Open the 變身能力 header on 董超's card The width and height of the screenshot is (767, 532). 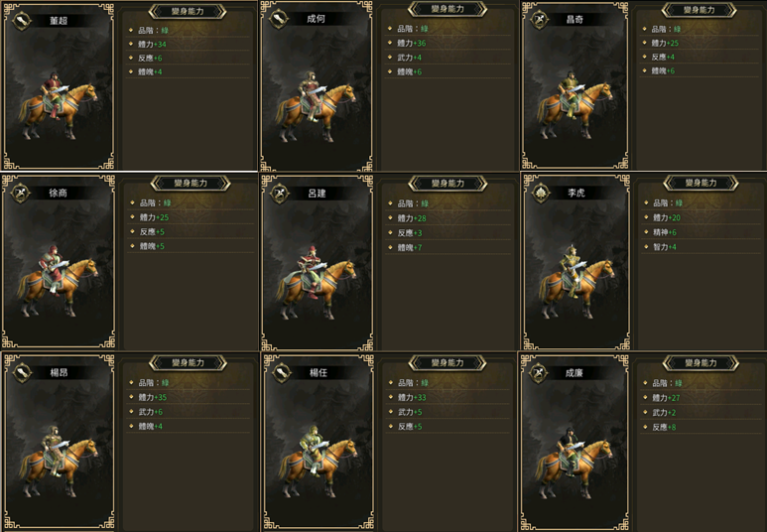coord(188,11)
